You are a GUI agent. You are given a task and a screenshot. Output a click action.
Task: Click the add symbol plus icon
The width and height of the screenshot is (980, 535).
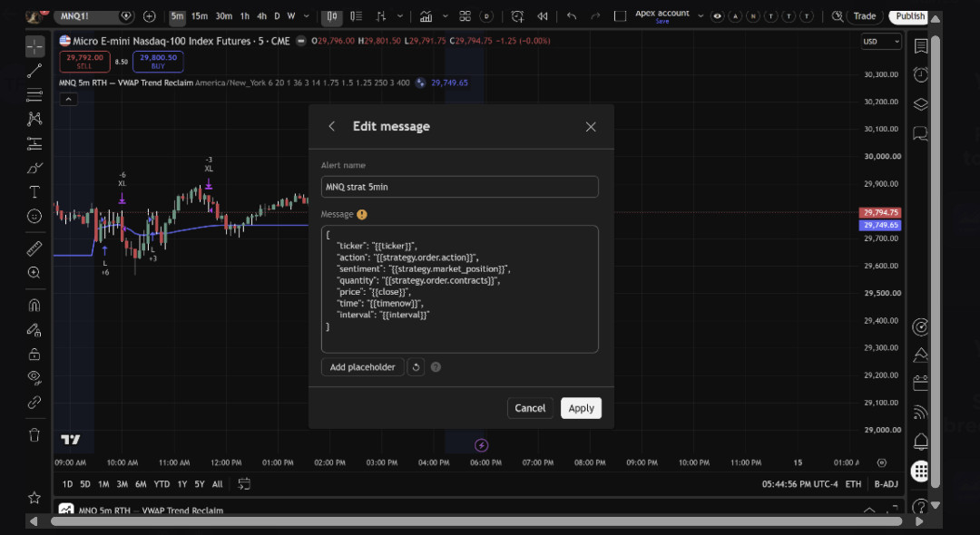tap(150, 16)
